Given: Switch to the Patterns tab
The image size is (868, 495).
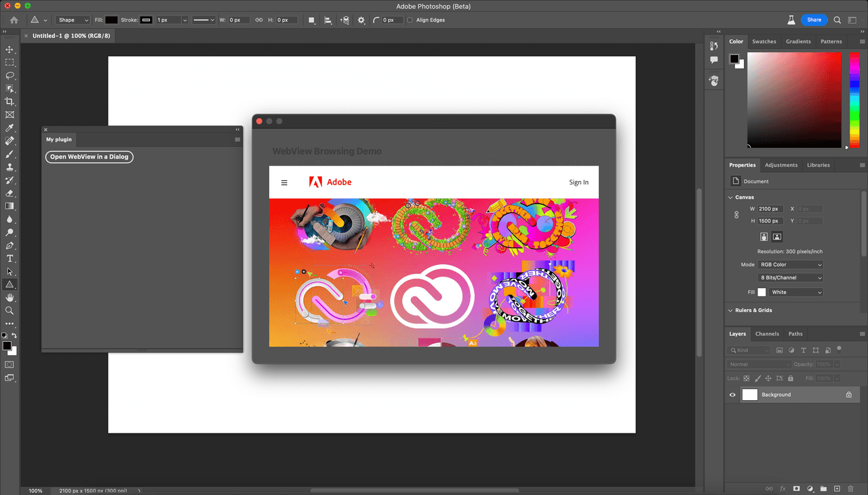Looking at the screenshot, I should tap(831, 41).
